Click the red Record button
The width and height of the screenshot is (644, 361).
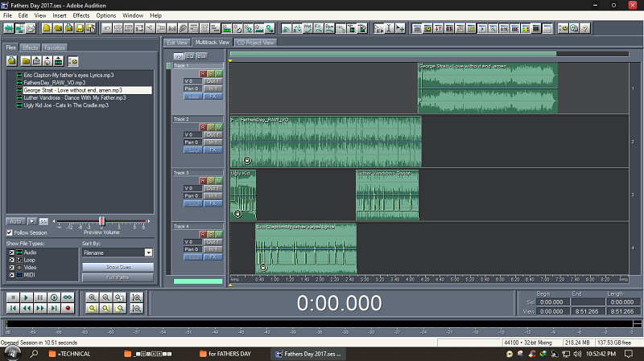pos(68,309)
